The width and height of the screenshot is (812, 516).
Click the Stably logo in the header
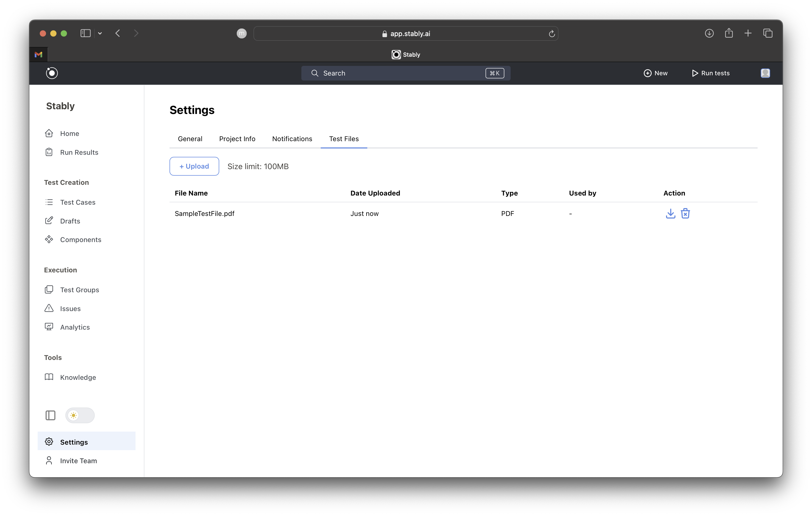pyautogui.click(x=52, y=73)
